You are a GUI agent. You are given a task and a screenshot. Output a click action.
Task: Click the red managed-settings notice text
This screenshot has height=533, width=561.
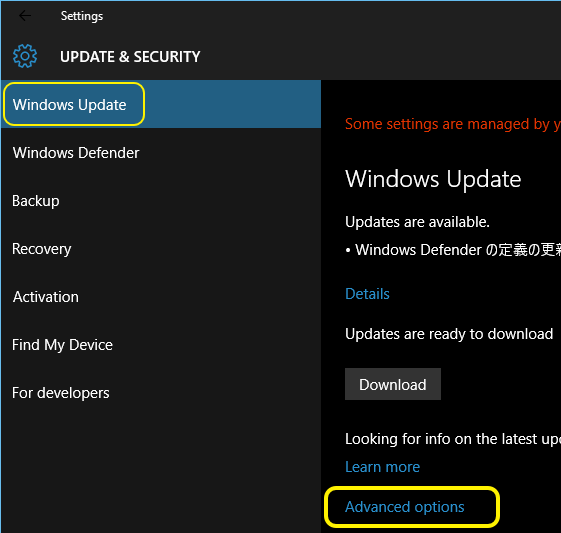[453, 124]
